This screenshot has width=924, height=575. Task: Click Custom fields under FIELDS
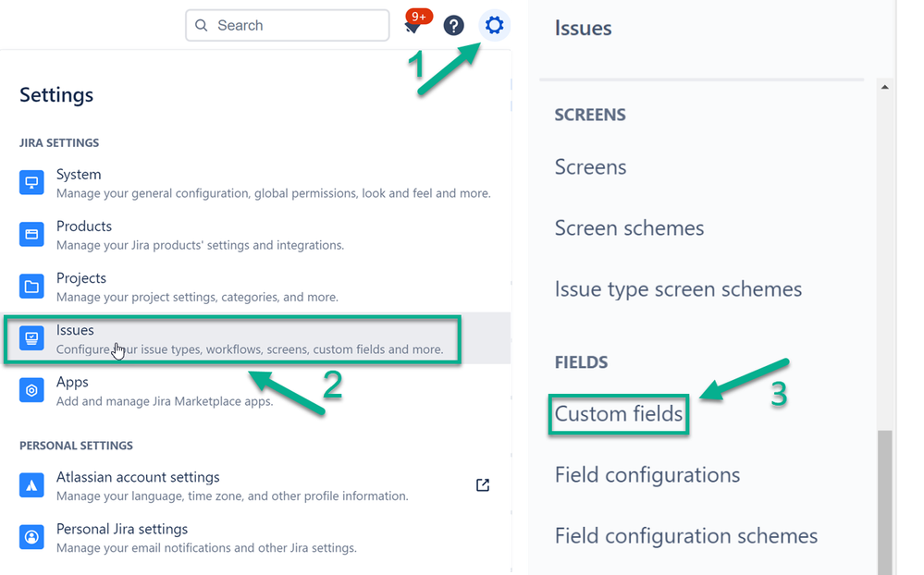pos(617,415)
